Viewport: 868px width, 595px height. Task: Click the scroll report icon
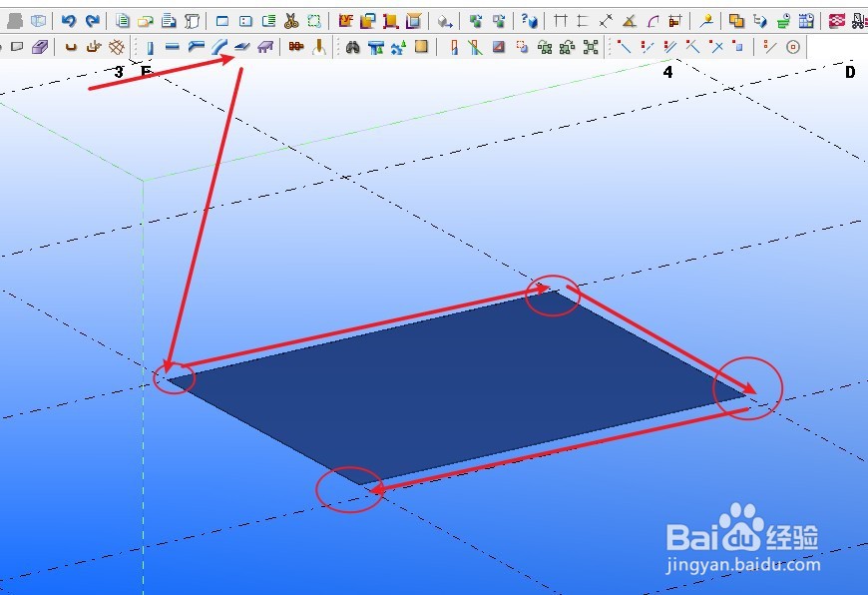[192, 21]
